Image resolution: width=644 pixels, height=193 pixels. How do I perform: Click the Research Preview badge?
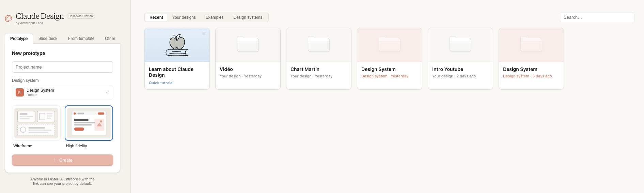pos(81,16)
